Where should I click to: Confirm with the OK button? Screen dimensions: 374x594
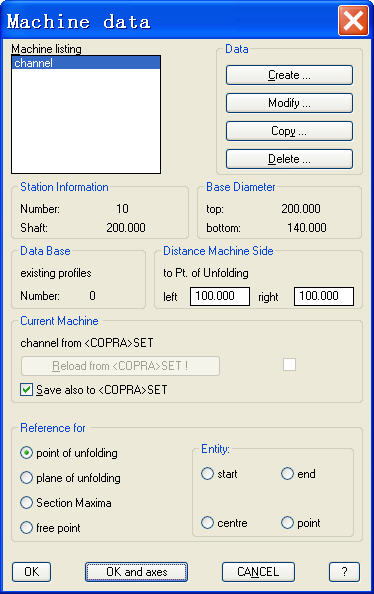[31, 572]
